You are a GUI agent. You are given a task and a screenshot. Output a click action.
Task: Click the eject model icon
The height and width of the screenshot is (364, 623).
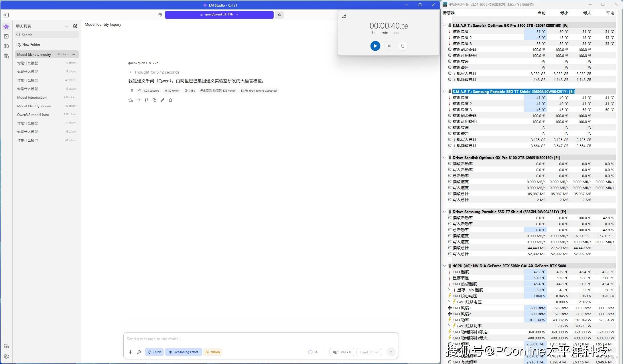coord(279,15)
